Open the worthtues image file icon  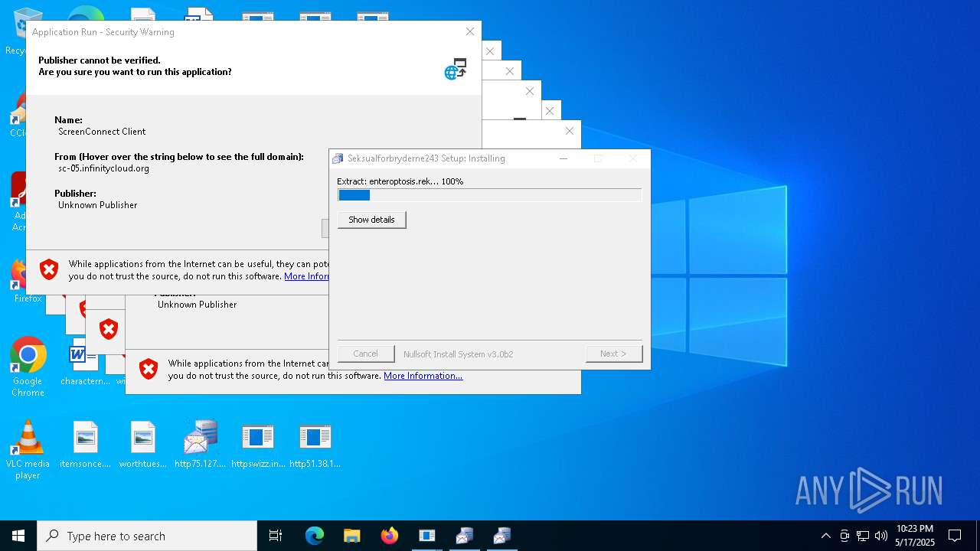tap(143, 445)
